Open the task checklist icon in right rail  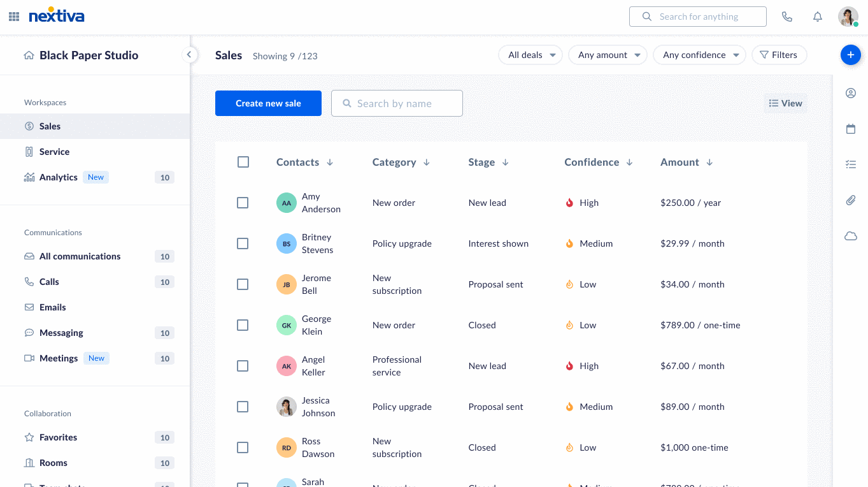pyautogui.click(x=850, y=164)
